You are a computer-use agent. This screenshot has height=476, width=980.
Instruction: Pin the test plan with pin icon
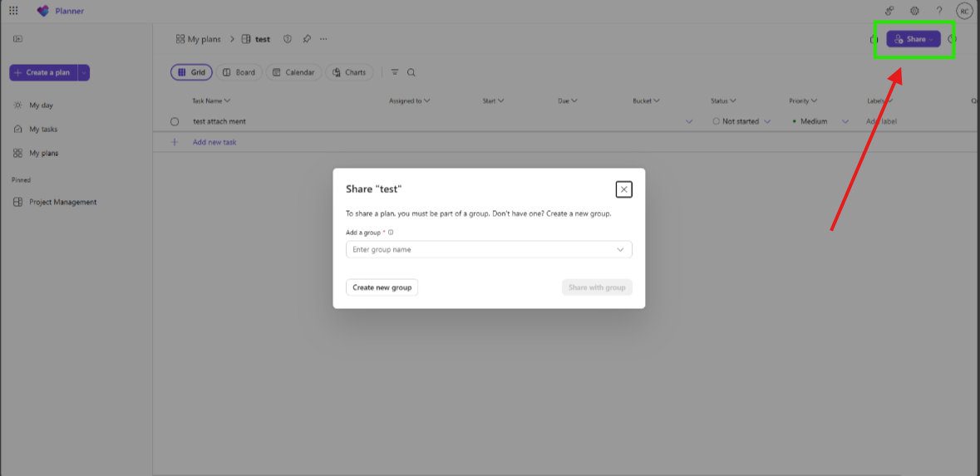306,39
